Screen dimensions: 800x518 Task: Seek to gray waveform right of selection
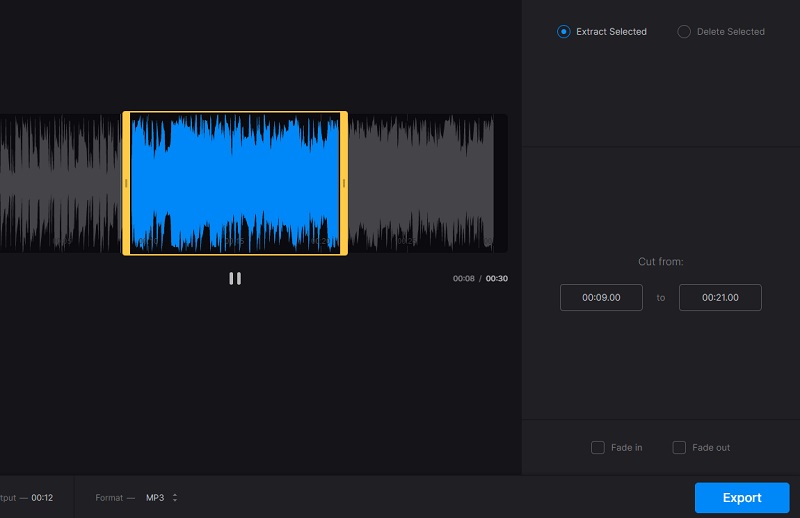click(x=420, y=183)
